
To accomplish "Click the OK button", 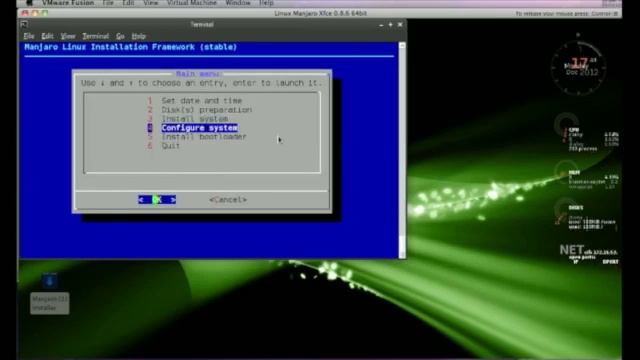I will point(157,200).
